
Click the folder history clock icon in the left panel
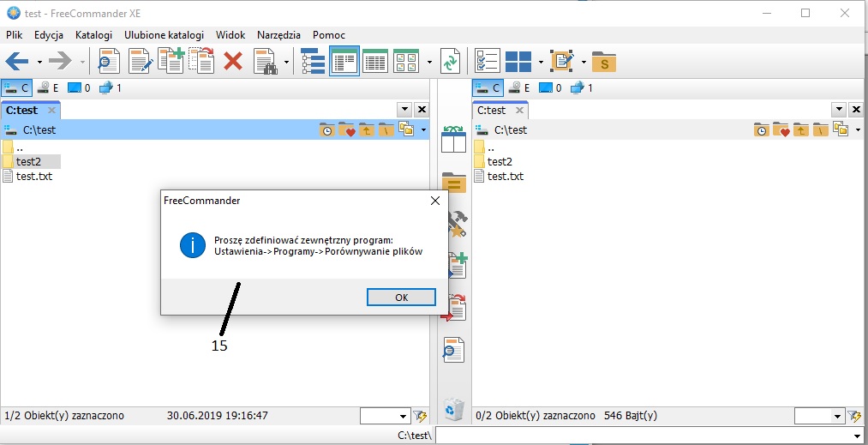[x=326, y=130]
